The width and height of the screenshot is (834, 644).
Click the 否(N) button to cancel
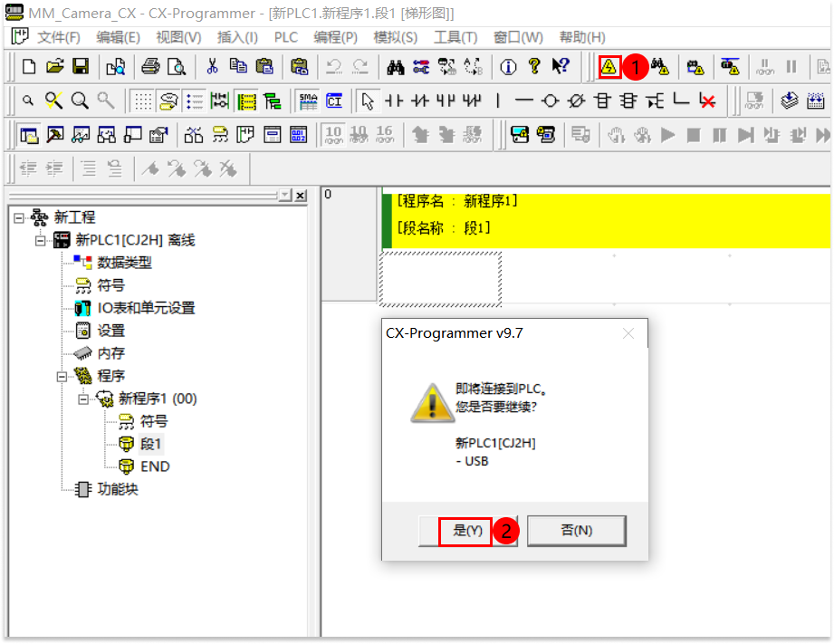[577, 532]
